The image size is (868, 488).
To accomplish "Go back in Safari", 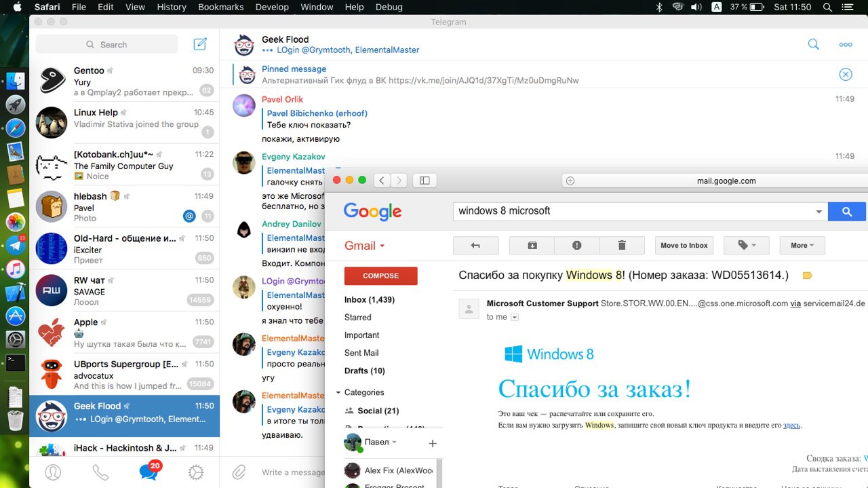I will click(382, 181).
